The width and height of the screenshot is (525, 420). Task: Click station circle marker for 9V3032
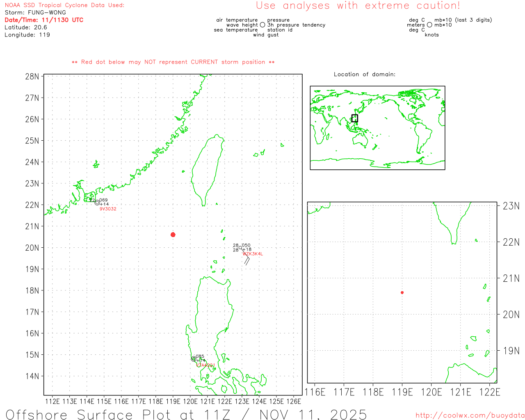(97, 202)
